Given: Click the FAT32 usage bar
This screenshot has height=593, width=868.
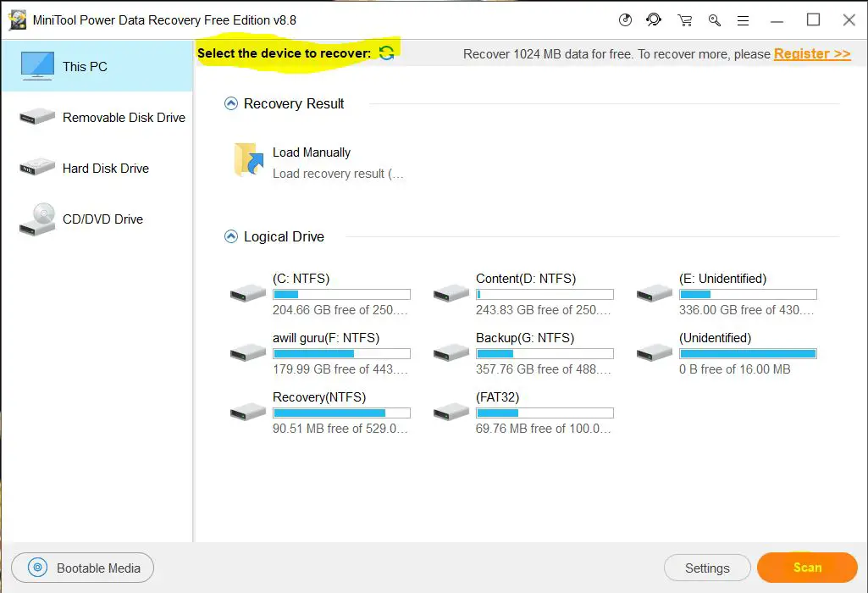Looking at the screenshot, I should (x=545, y=413).
